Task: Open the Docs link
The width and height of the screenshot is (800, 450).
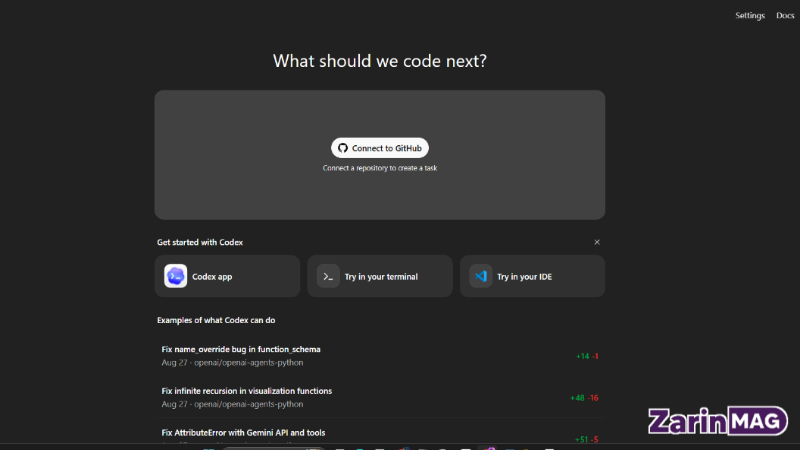Action: [785, 15]
